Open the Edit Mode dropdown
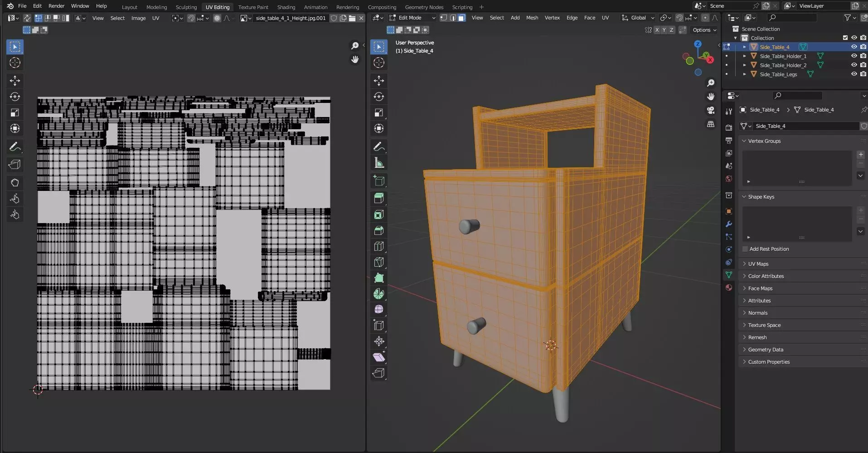 412,18
